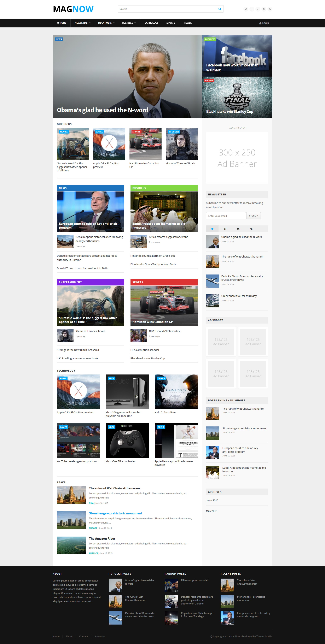The image size is (325, 644).
Task: Select the tags tab icon in sidebar
Action: pyautogui.click(x=251, y=229)
